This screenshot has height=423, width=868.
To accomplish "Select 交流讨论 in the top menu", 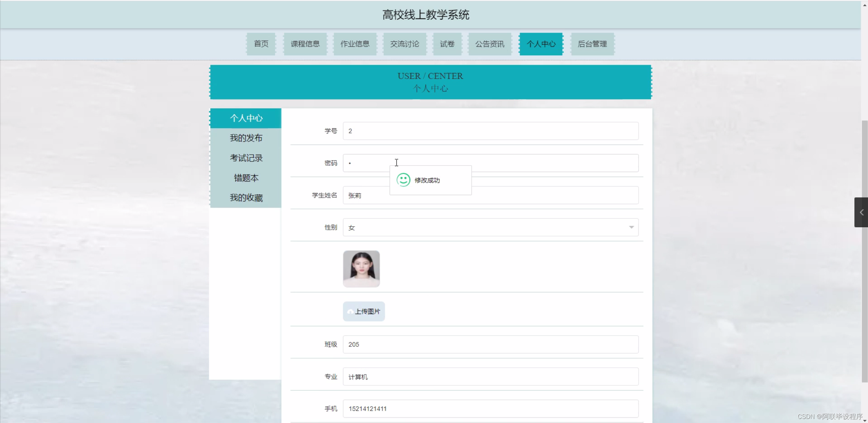I will coord(404,44).
